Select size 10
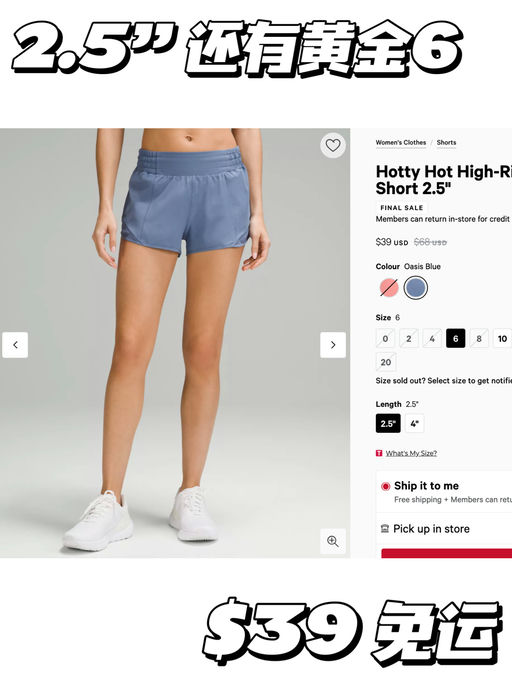Screen dimensions: 512x682 point(502,338)
